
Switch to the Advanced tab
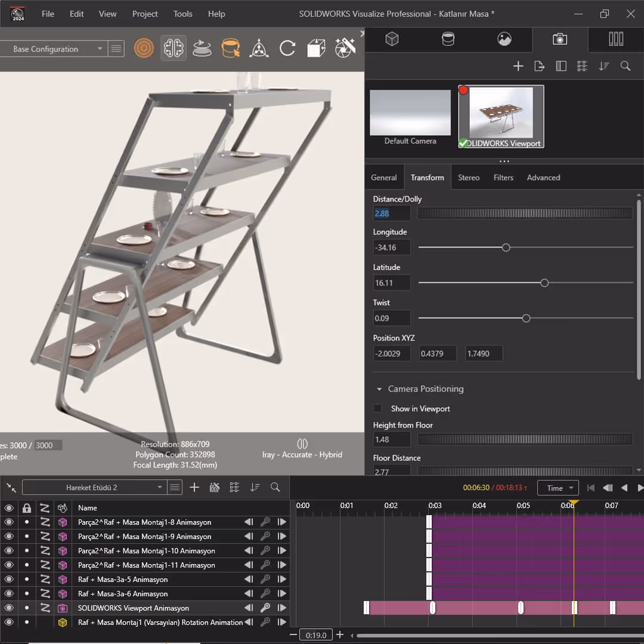[x=543, y=178]
